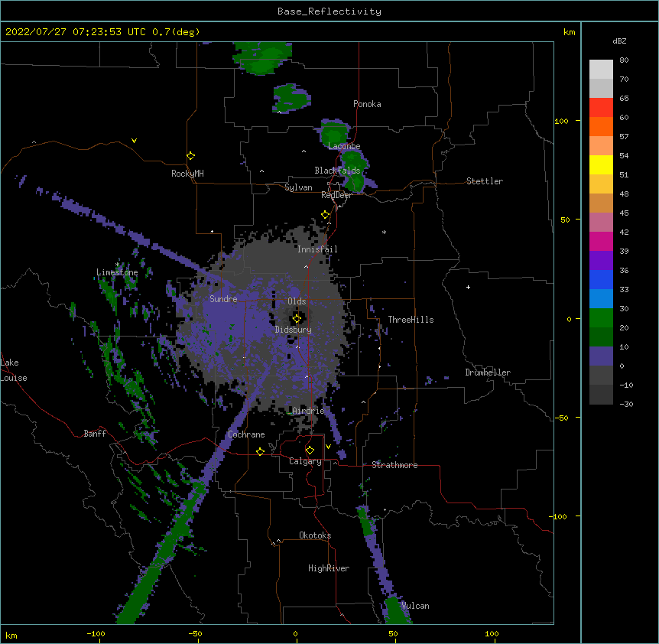Screen dimensions: 659x644
Task: Select the mauve 42-45 dBZ legend swatch
Action: click(601, 223)
